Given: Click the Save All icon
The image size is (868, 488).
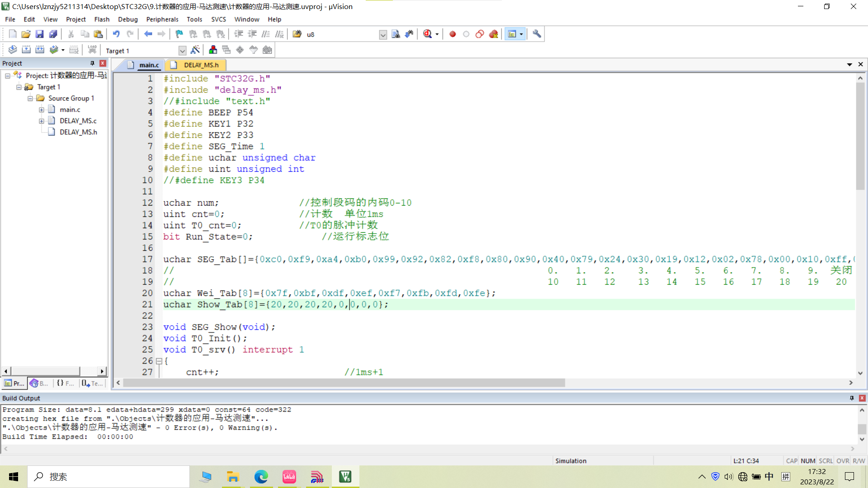Looking at the screenshot, I should click(x=53, y=34).
